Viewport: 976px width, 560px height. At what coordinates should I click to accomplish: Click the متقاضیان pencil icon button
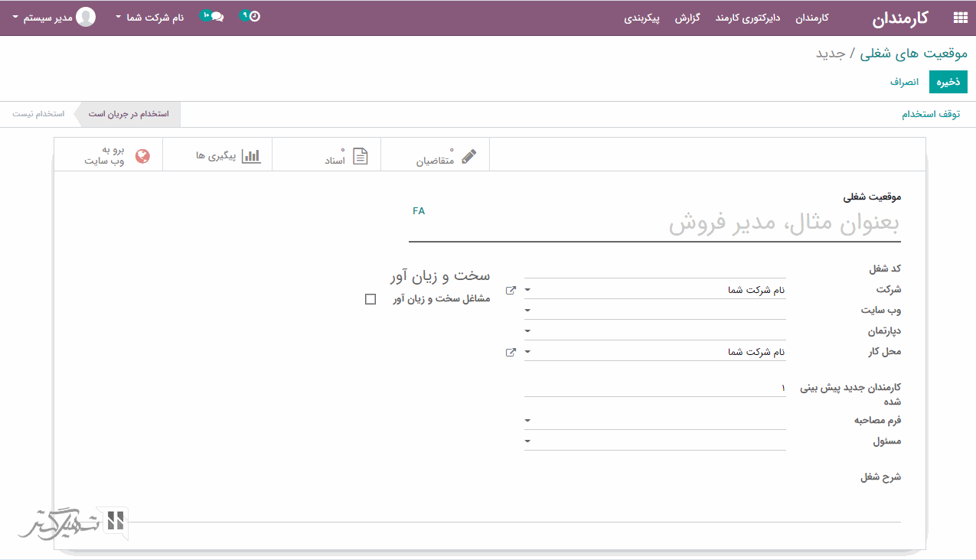pos(468,156)
